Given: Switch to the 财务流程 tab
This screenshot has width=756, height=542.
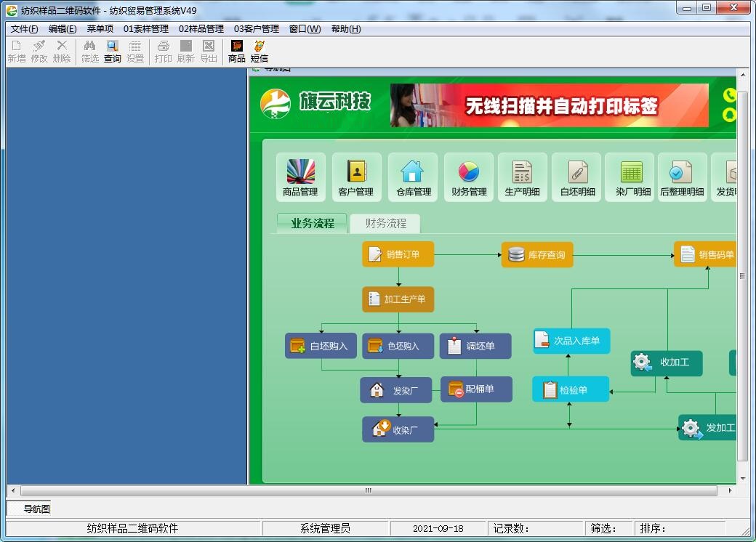Looking at the screenshot, I should click(x=385, y=223).
